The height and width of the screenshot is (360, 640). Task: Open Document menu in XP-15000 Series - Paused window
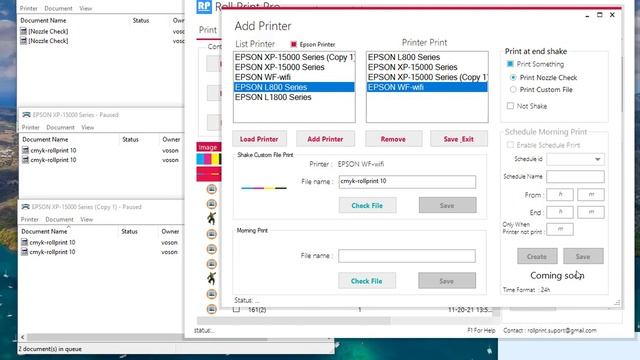point(60,127)
